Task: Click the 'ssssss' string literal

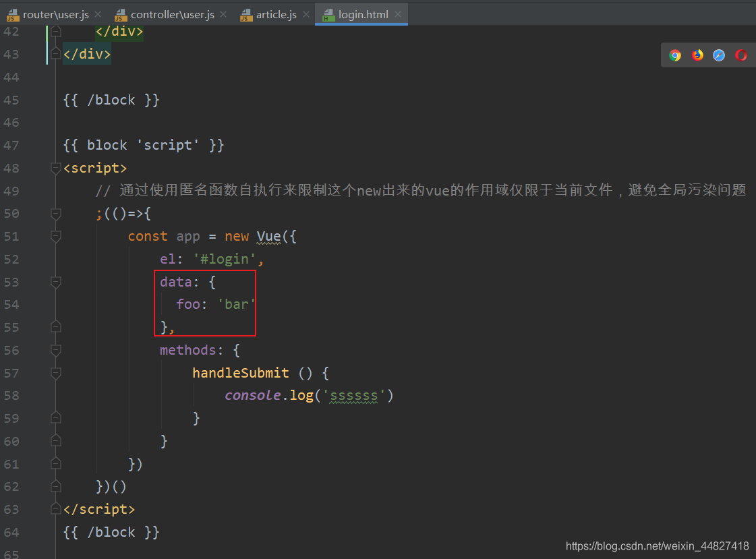Action: coord(353,396)
